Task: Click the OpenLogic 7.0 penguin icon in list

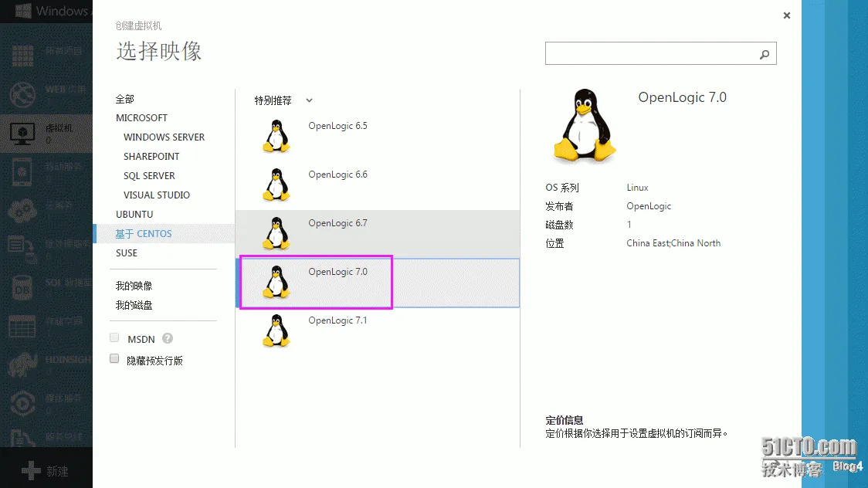Action: [276, 282]
